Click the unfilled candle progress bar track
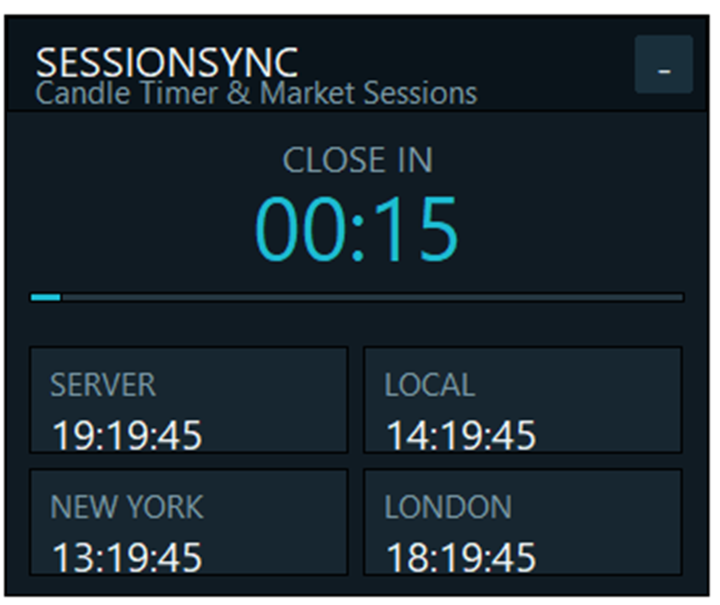This screenshot has width=720, height=605. (x=372, y=297)
